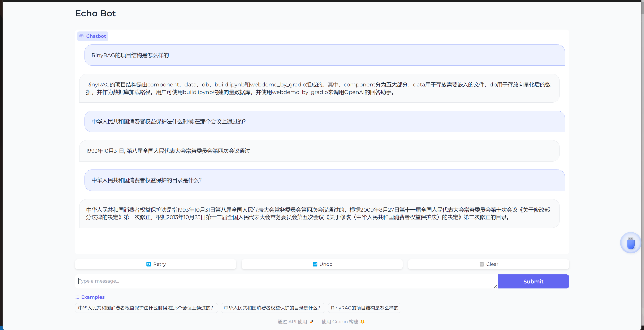This screenshot has width=644, height=330.
Task: Click the Clear trash can icon
Action: [x=481, y=264]
